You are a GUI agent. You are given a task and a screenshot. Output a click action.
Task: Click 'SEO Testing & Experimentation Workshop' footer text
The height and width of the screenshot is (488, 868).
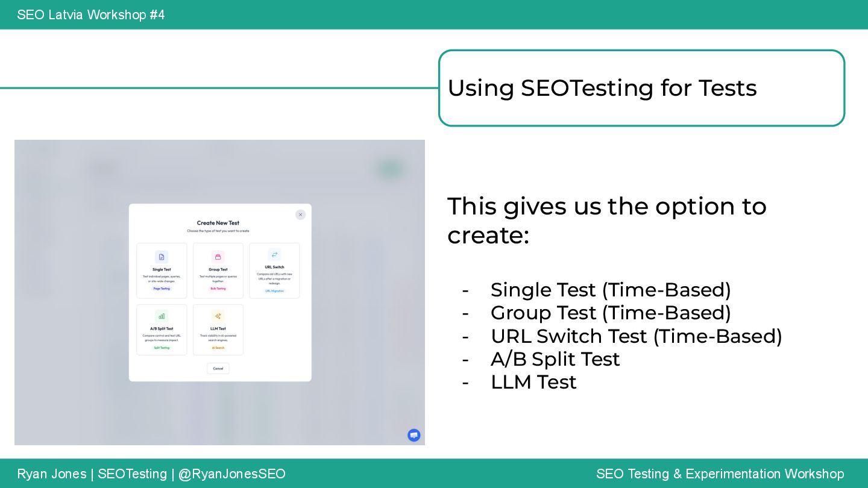(x=720, y=474)
